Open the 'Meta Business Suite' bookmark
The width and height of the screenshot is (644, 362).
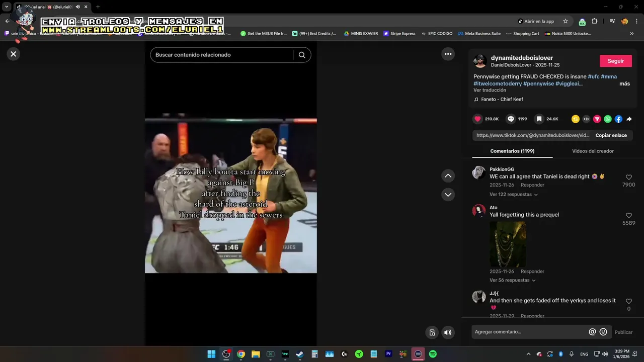(479, 34)
